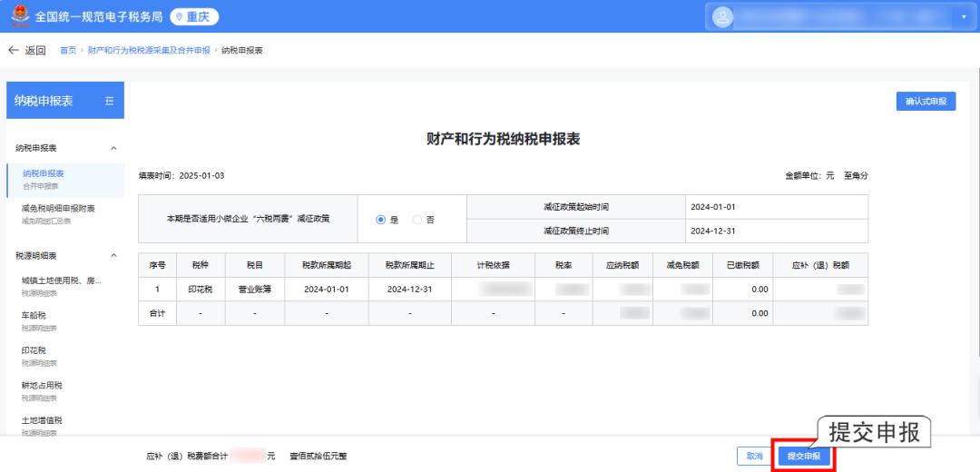Click the 确认式申报 button
The image size is (980, 472).
point(925,101)
